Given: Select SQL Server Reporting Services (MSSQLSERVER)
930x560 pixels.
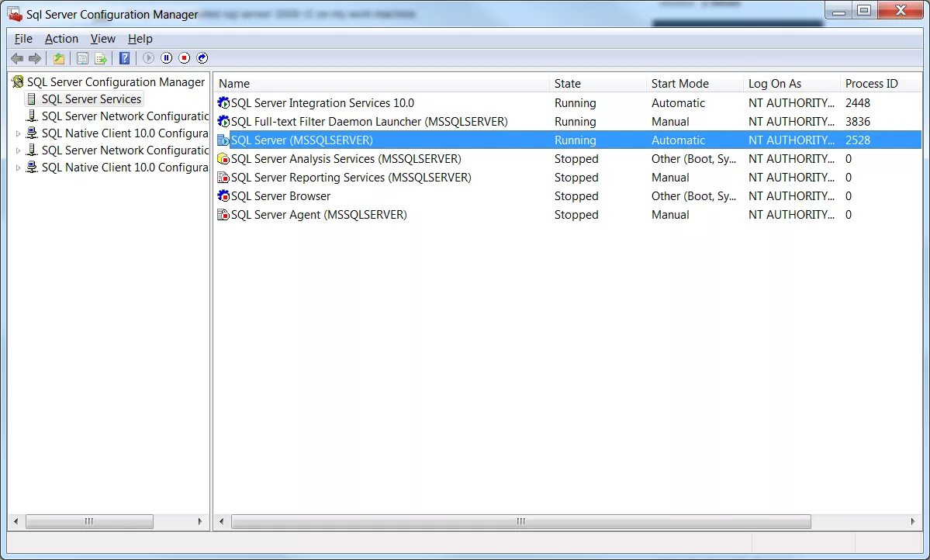Looking at the screenshot, I should [351, 178].
